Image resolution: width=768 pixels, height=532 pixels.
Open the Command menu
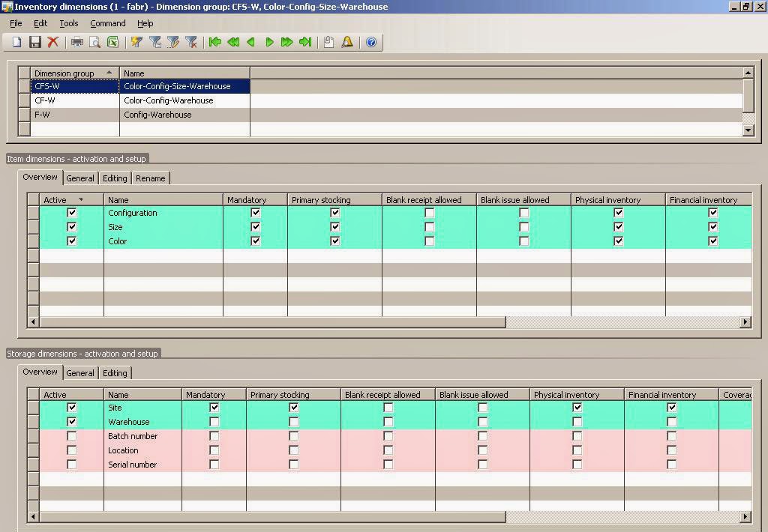108,23
